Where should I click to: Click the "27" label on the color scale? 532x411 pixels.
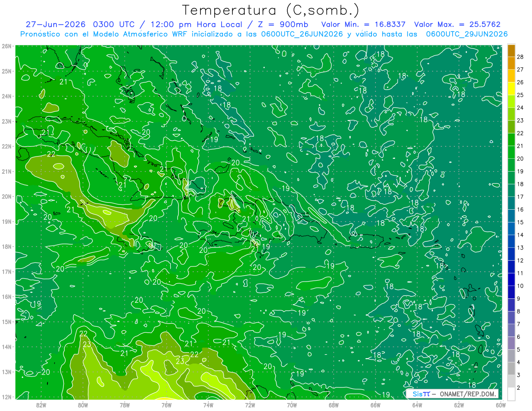click(520, 70)
